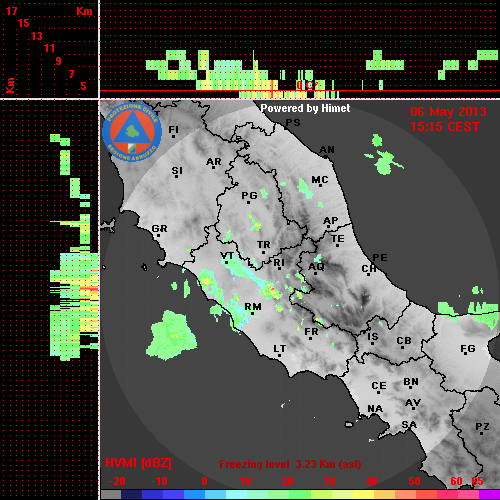The height and width of the screenshot is (500, 500).
Task: Select the 30 value on the dBZ scale
Action: [329, 481]
